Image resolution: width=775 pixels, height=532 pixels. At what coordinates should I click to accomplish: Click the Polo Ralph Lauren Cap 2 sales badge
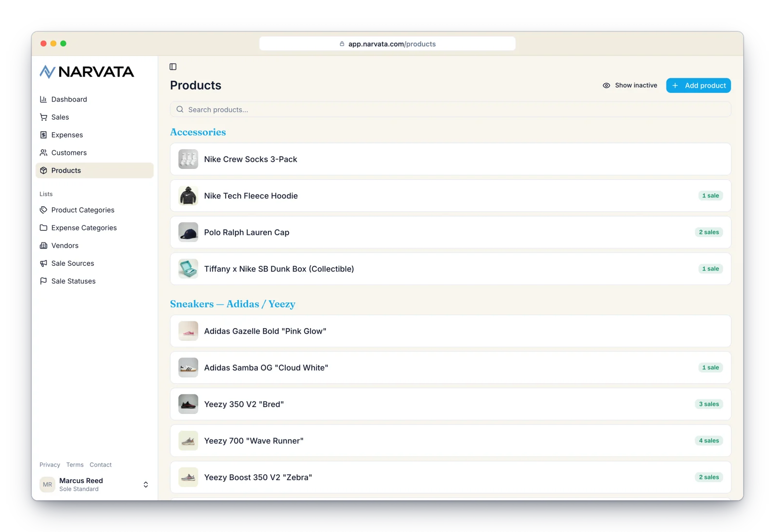click(x=709, y=232)
